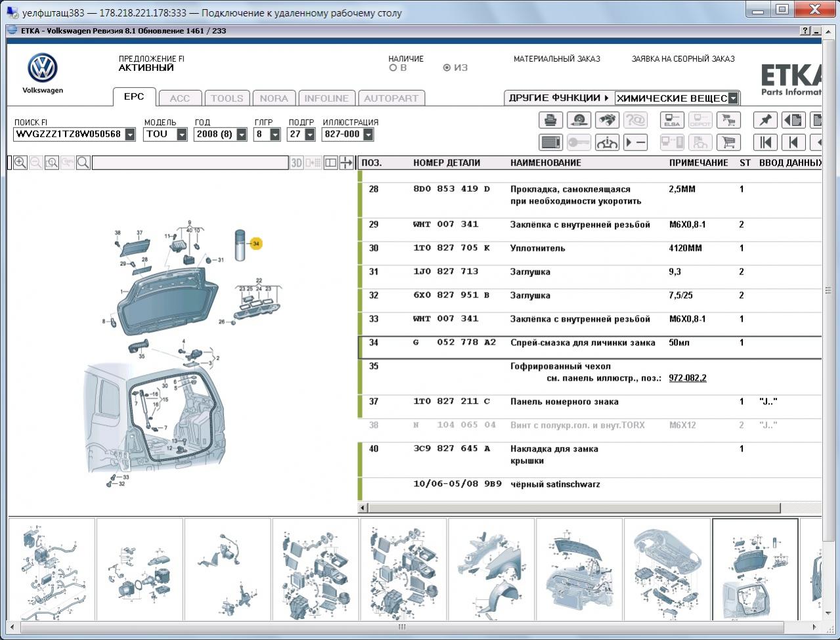Open the single shopping cart icon
This screenshot has width=840, height=640.
[x=728, y=142]
